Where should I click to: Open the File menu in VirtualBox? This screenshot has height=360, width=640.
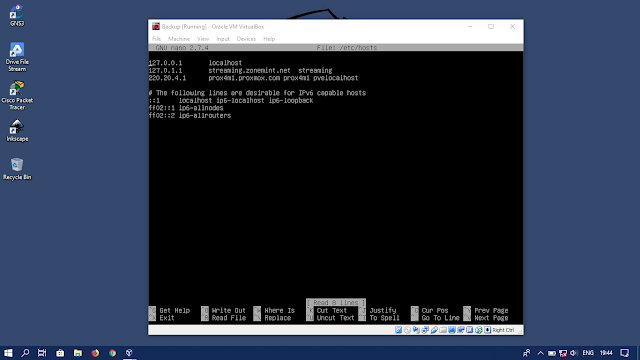tap(156, 39)
